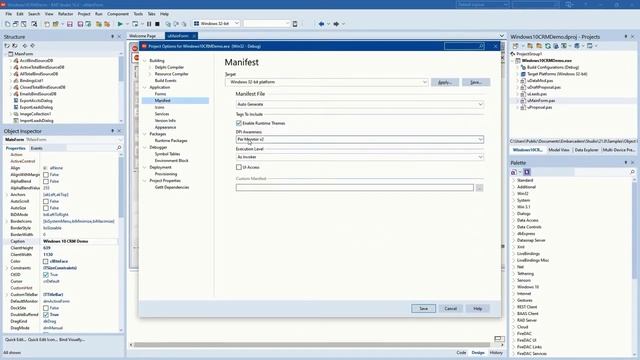The image size is (640, 360).
Task: Toggle DockSite False checkbox
Action: 46,308
